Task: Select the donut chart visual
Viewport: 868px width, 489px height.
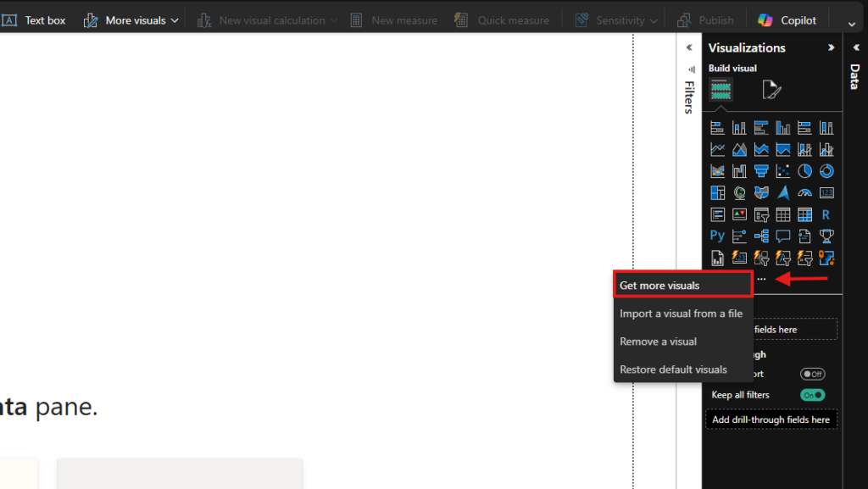Action: (826, 171)
